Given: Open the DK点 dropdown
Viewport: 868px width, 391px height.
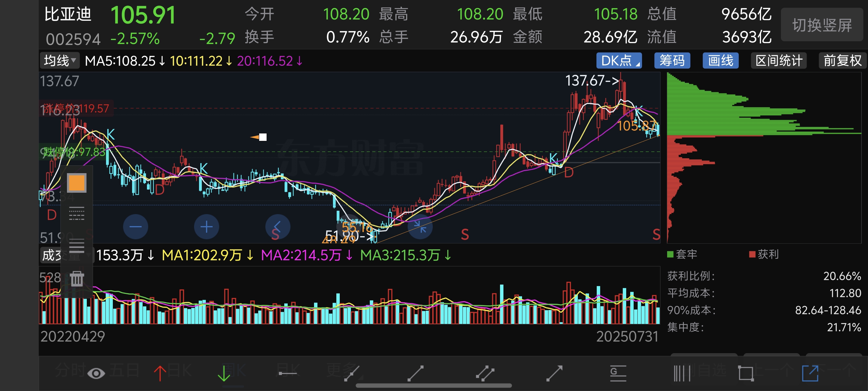Looking at the screenshot, I should coord(619,61).
